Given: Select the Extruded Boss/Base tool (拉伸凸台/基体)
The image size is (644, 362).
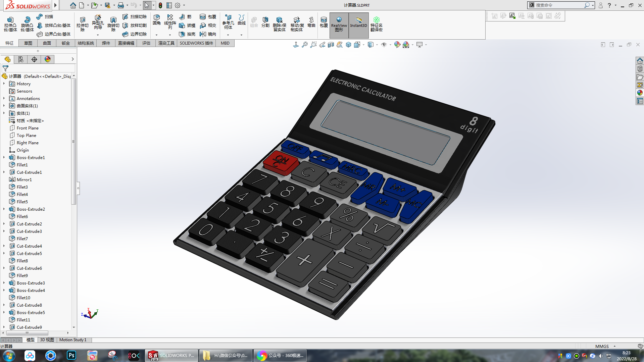Looking at the screenshot, I should (x=10, y=24).
